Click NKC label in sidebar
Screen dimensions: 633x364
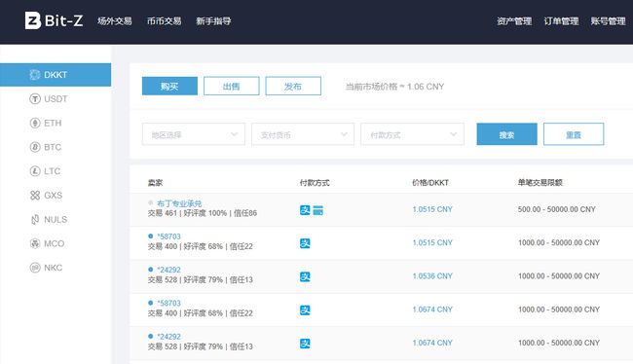[53, 268]
